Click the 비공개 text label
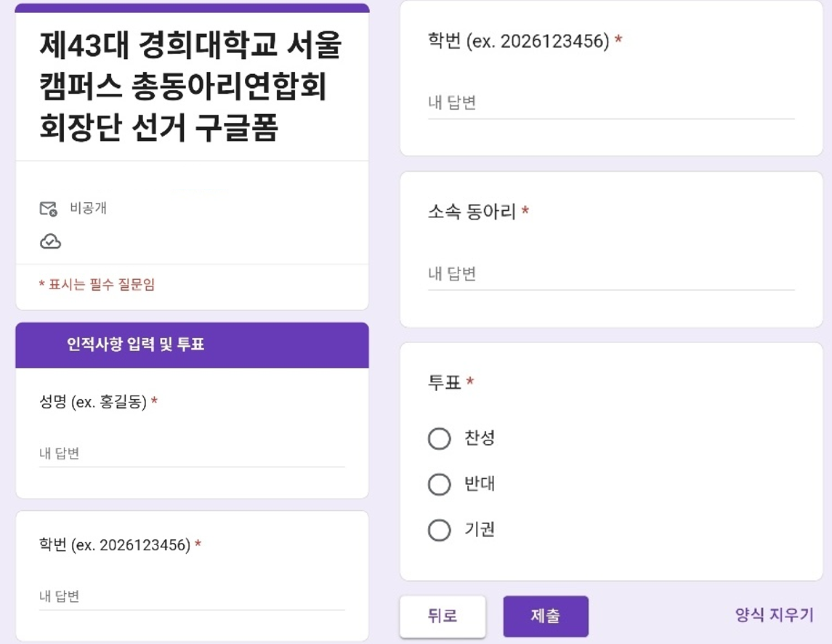This screenshot has height=644, width=832. point(89,208)
